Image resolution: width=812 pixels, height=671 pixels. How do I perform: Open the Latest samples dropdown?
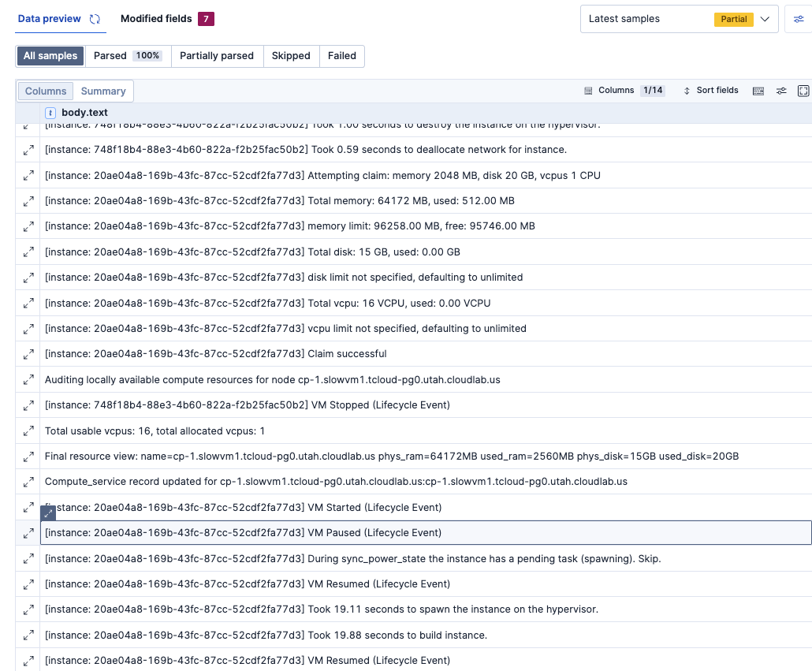coord(679,19)
